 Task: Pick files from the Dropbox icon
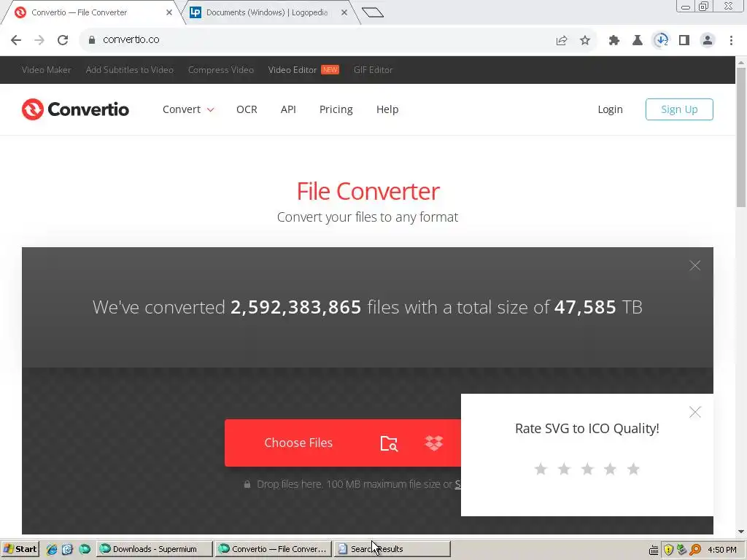tap(433, 443)
